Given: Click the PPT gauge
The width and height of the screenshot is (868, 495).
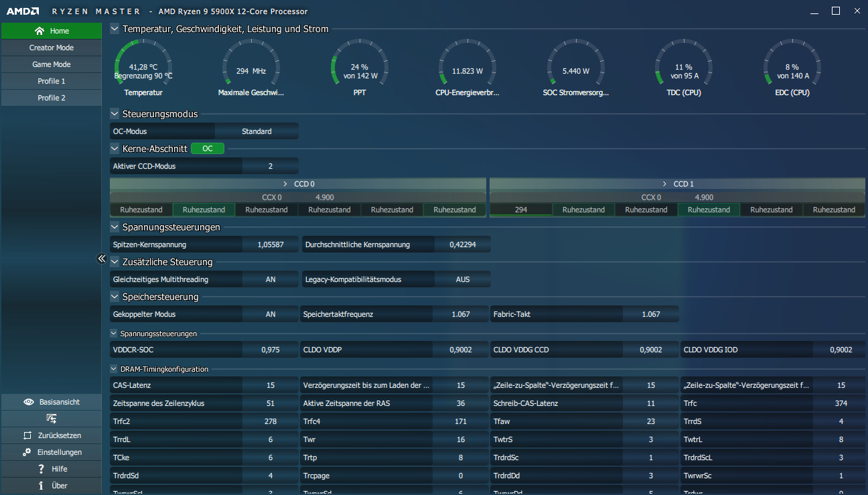Looking at the screenshot, I should pos(360,68).
